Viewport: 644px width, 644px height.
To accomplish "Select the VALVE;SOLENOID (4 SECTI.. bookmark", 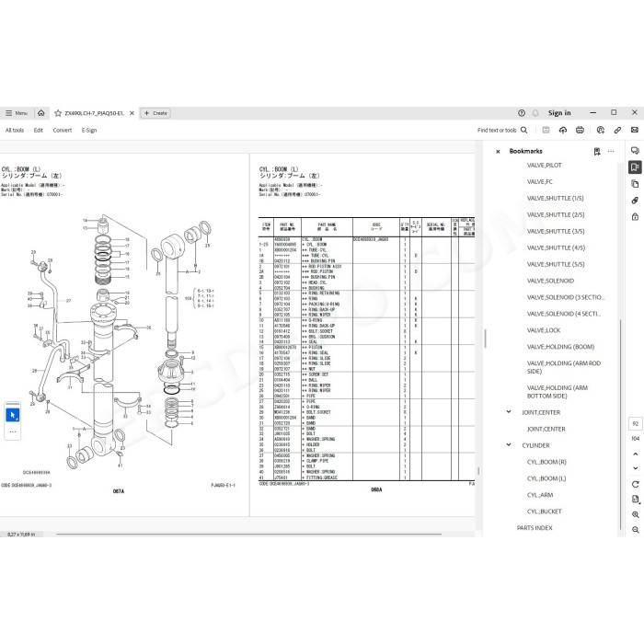I will click(x=564, y=314).
